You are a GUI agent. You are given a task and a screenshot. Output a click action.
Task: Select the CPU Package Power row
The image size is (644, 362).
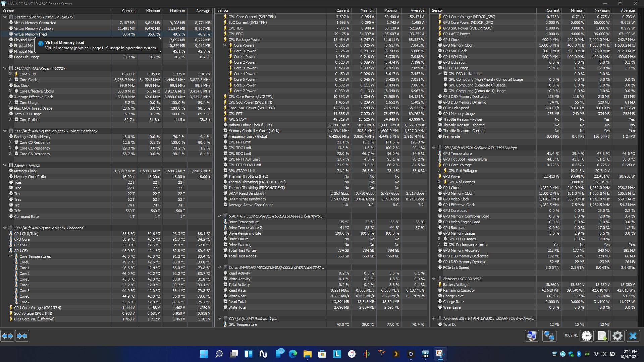(x=244, y=40)
